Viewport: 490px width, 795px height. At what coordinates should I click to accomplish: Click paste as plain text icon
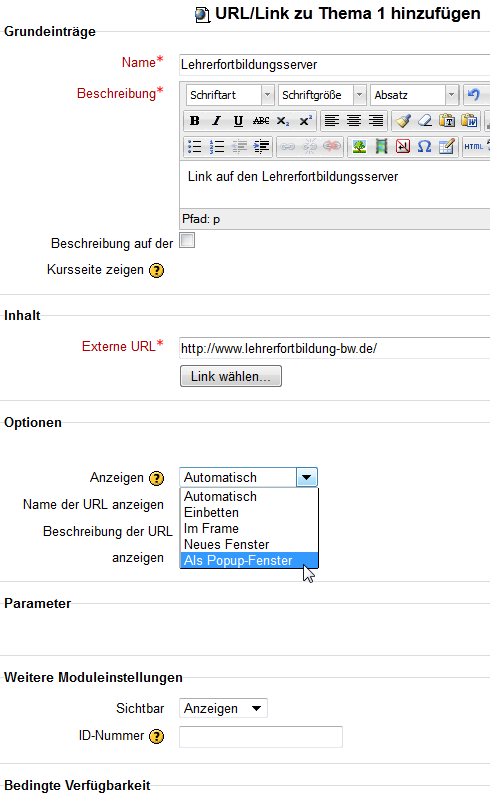point(447,121)
